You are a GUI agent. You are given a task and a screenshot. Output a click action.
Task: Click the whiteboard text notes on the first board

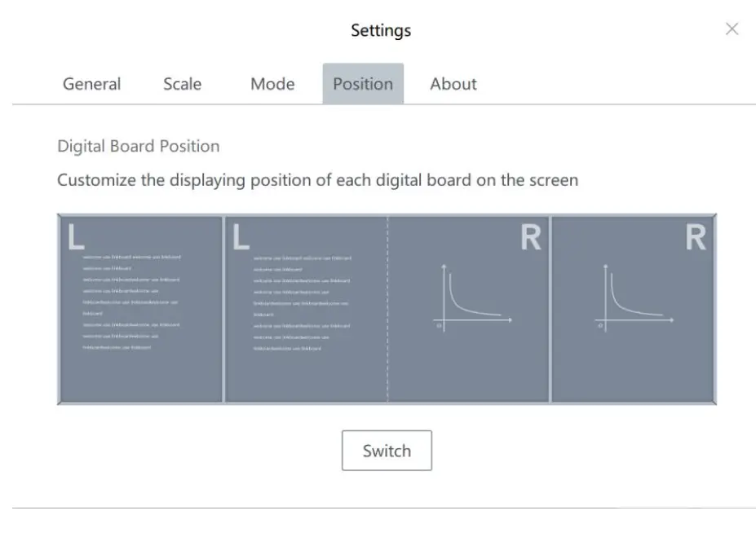tap(130, 302)
